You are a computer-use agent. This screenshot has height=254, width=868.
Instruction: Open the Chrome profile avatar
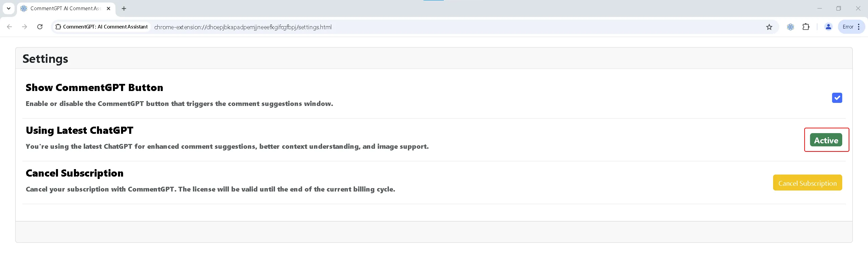[x=828, y=27]
